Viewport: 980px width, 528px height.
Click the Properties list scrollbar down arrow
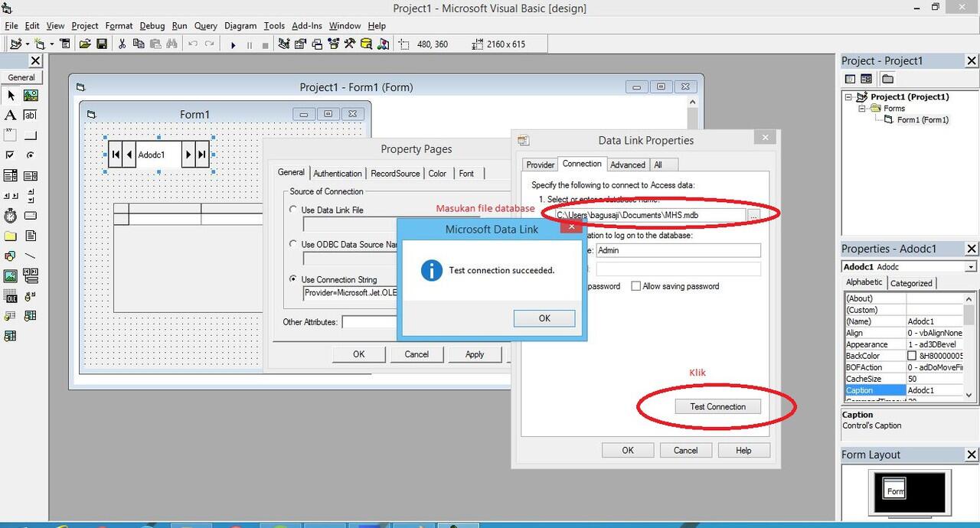point(970,394)
